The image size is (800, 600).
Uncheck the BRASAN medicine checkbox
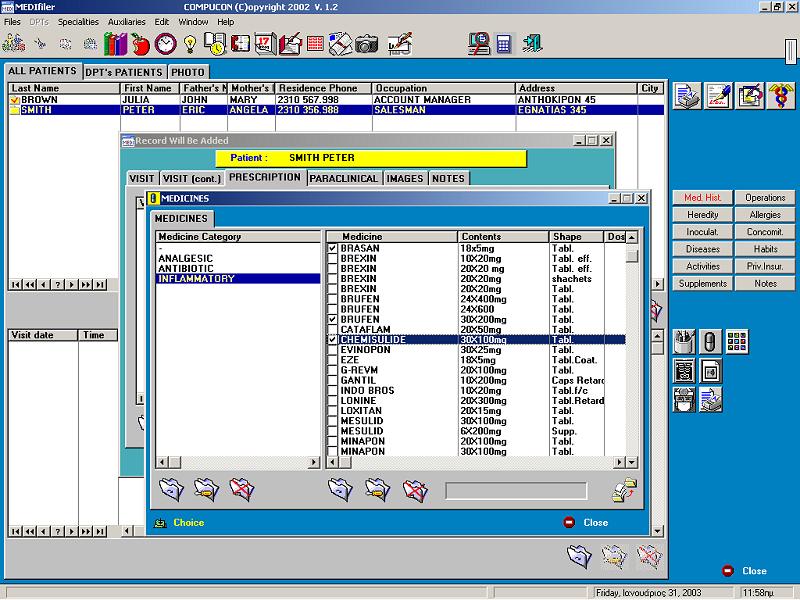[332, 248]
